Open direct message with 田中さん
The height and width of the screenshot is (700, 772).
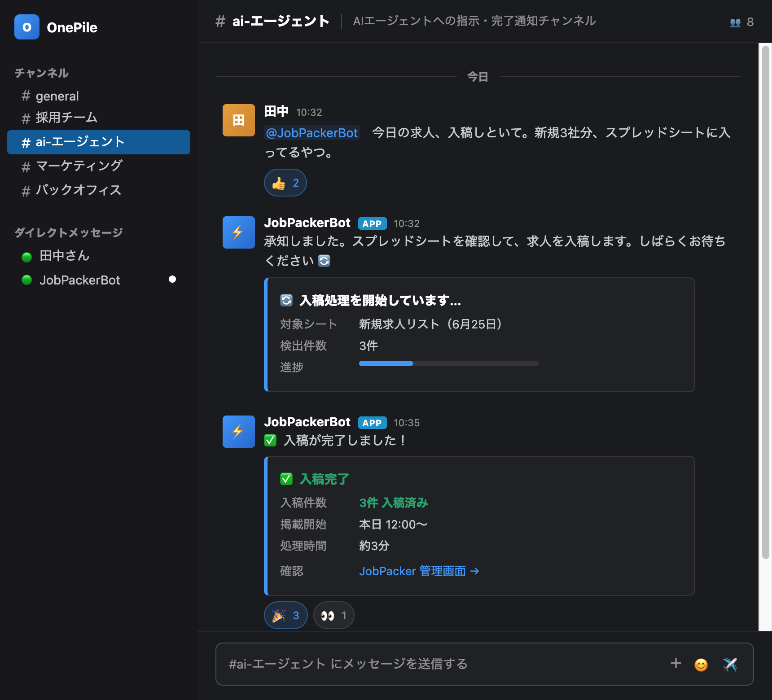[99, 256]
